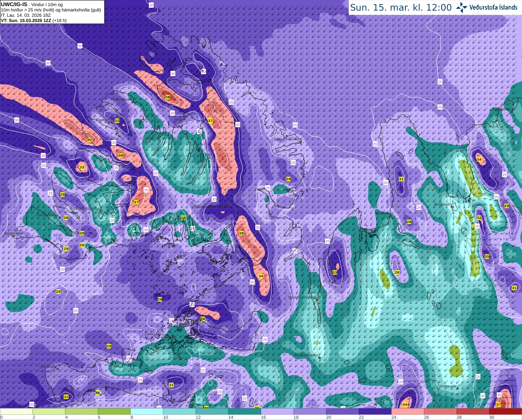Click the 28 gust value east of Blönduós
Viewport: 522px width, 420px height.
(x=409, y=222)
